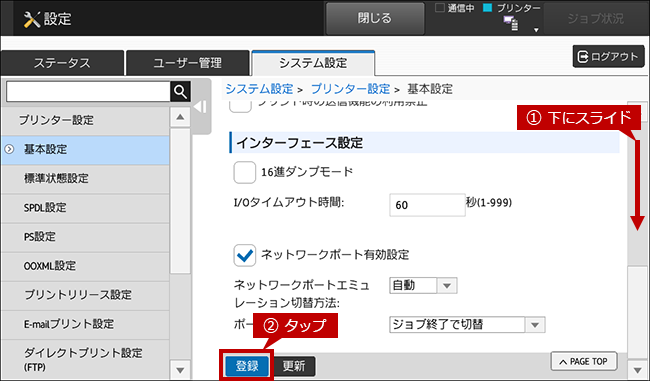Uncheck ネットワークポート有効設定 checkbox
650x381 pixels.
245,255
